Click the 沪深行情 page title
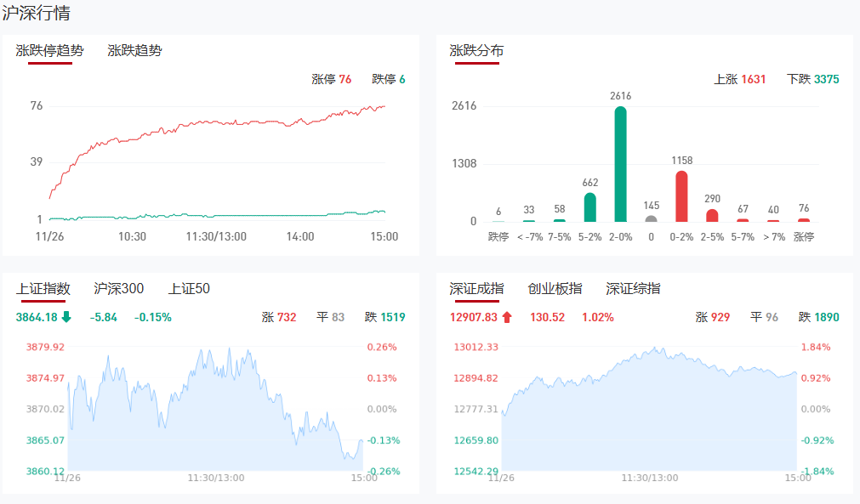Screen dimensions: 860x504 (x=37, y=14)
